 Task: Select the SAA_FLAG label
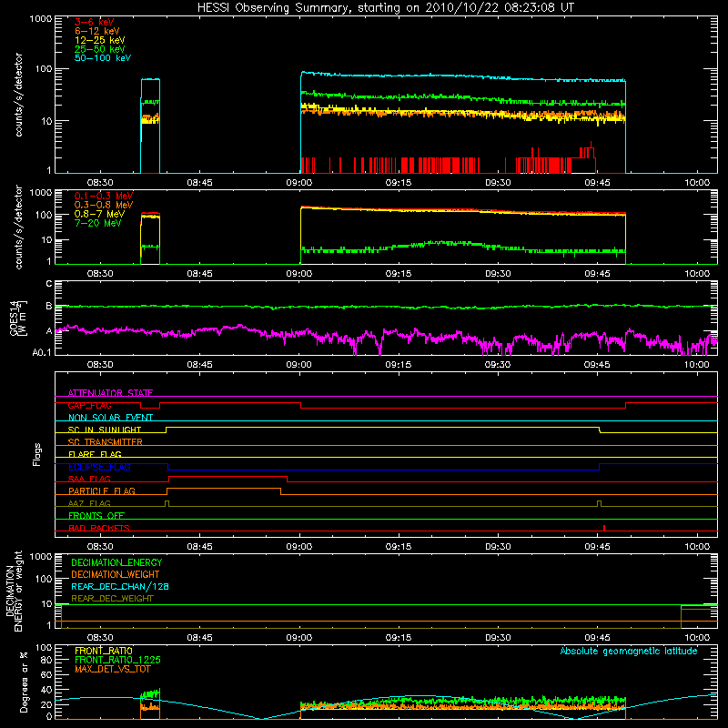point(89,479)
